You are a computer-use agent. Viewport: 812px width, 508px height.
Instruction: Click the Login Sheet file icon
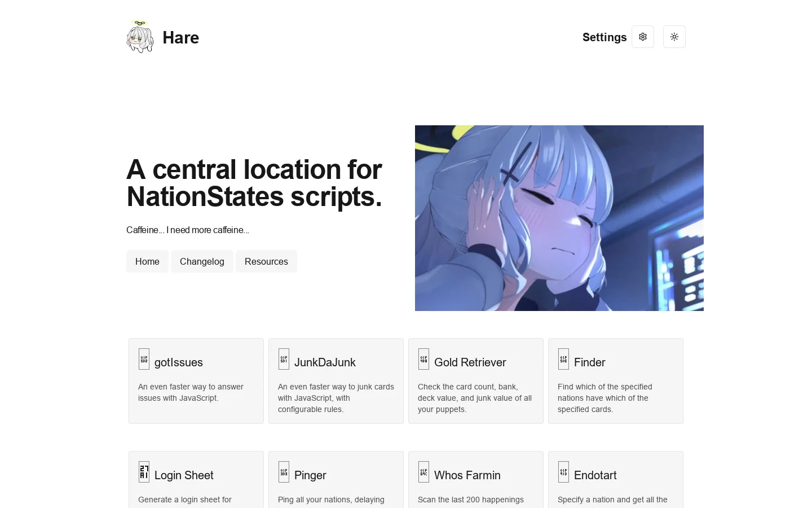144,472
